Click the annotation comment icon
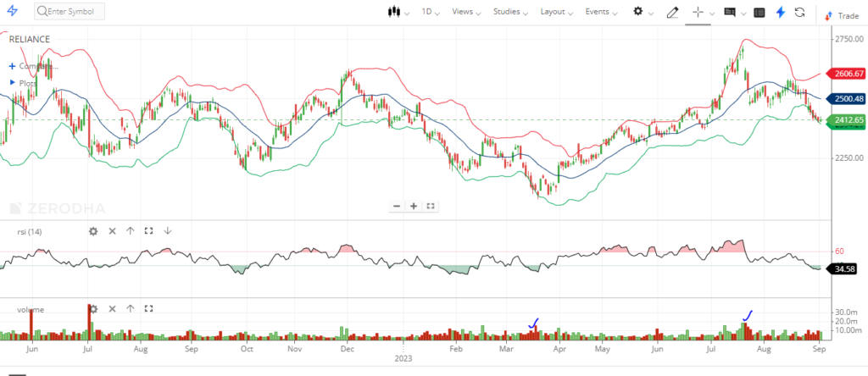 (730, 12)
